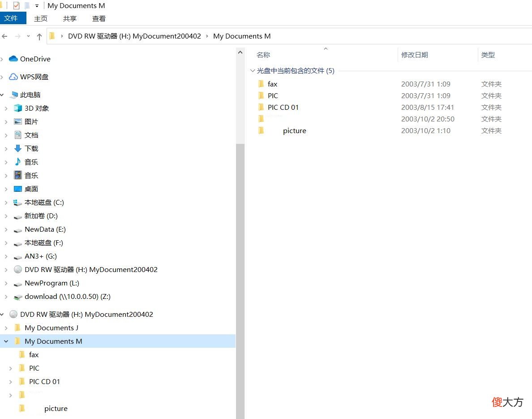This screenshot has width=532, height=419.
Task: Expand the My Documents J tree node
Action: tap(6, 328)
